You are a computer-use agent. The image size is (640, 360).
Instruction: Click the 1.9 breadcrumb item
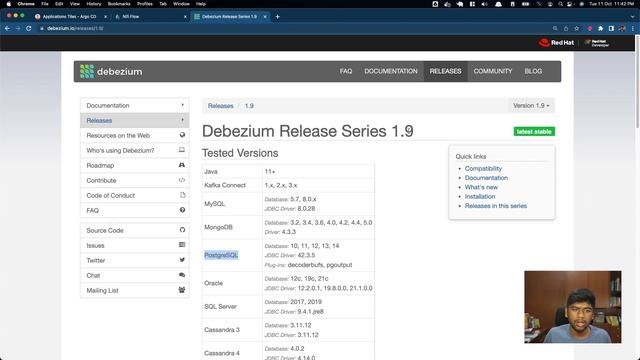point(249,106)
